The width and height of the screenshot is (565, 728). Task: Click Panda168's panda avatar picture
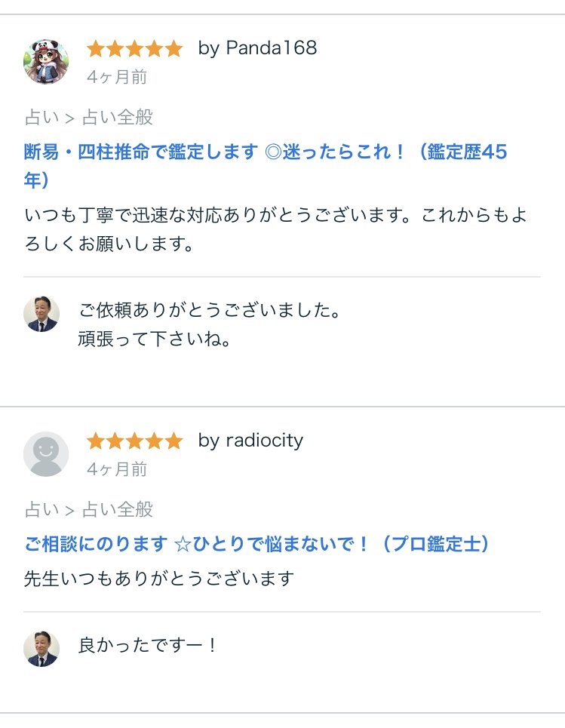pos(46,61)
